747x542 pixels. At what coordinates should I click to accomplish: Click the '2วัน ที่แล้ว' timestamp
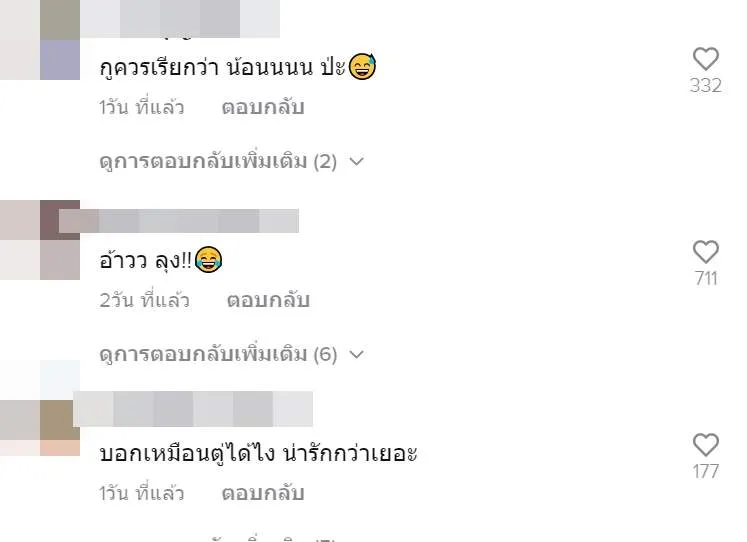coord(144,300)
